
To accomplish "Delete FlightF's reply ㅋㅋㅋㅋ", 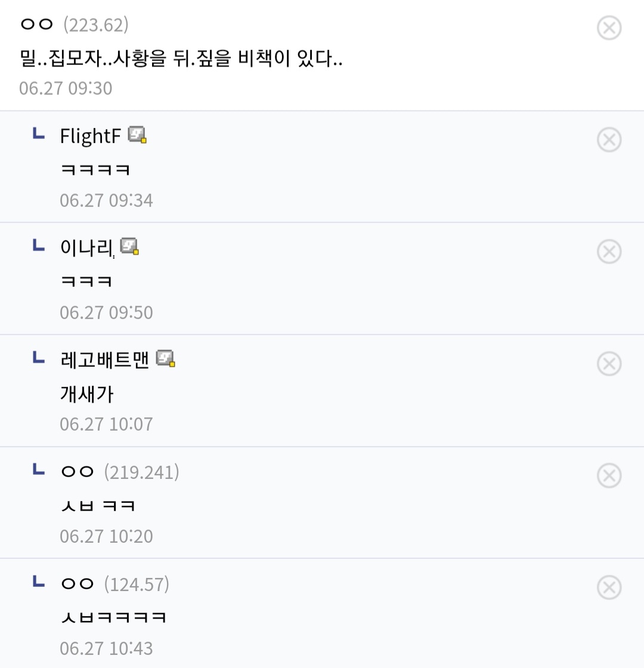I will click(x=609, y=140).
